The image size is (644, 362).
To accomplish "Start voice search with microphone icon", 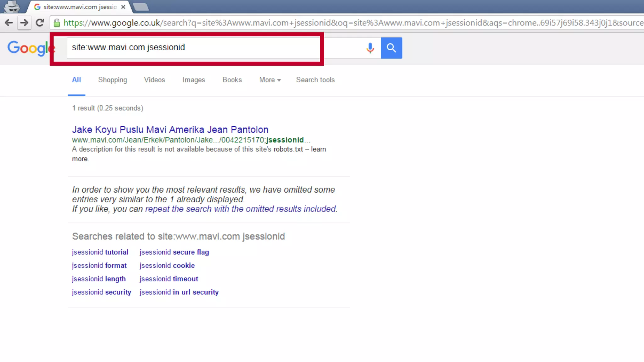I will pyautogui.click(x=370, y=48).
